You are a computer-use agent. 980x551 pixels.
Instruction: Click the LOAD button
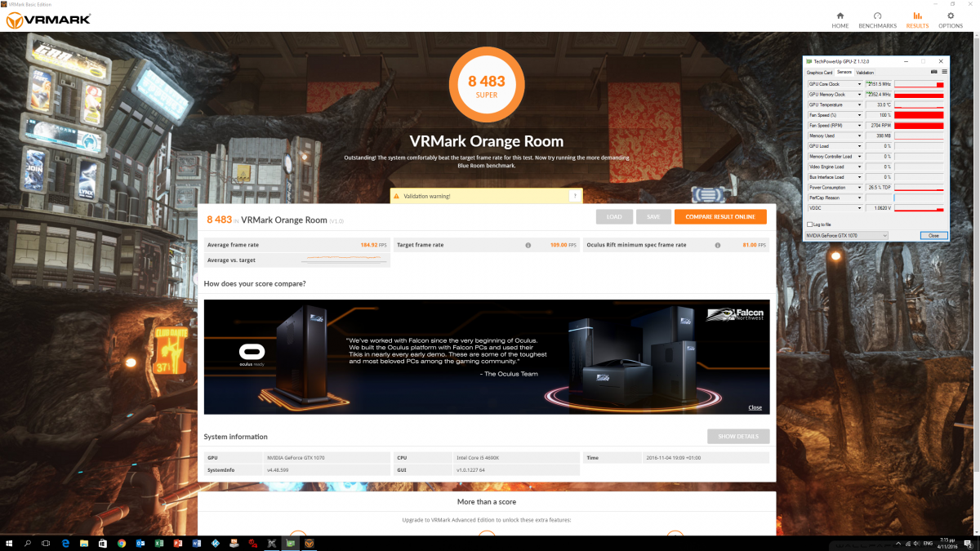tap(614, 216)
